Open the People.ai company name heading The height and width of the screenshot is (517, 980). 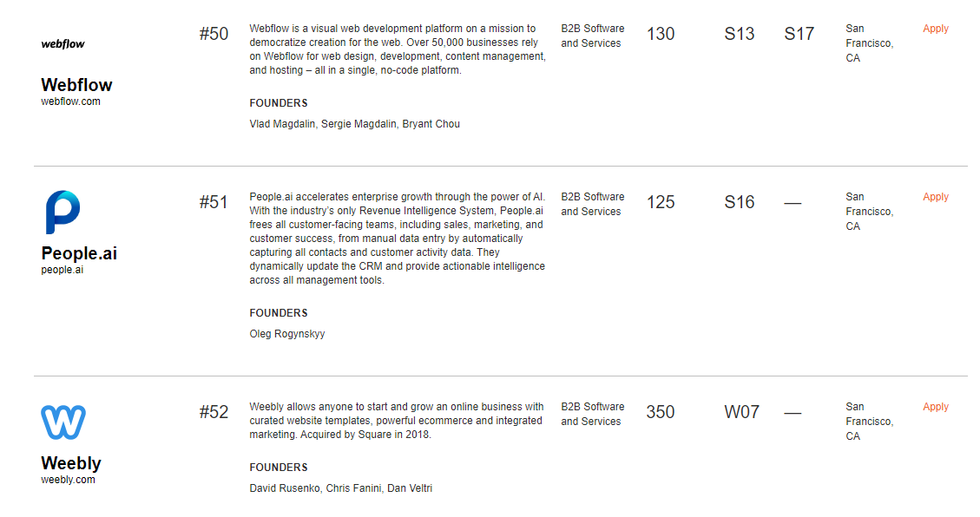(79, 253)
